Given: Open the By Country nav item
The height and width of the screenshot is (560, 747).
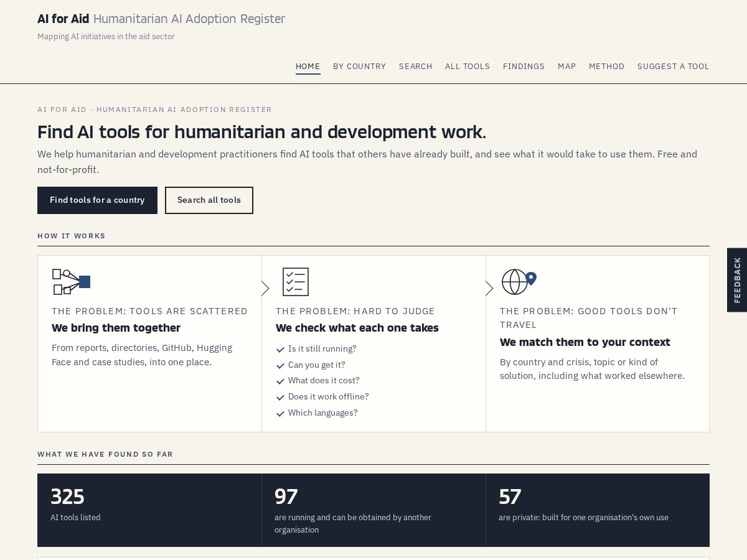Looking at the screenshot, I should click(359, 67).
